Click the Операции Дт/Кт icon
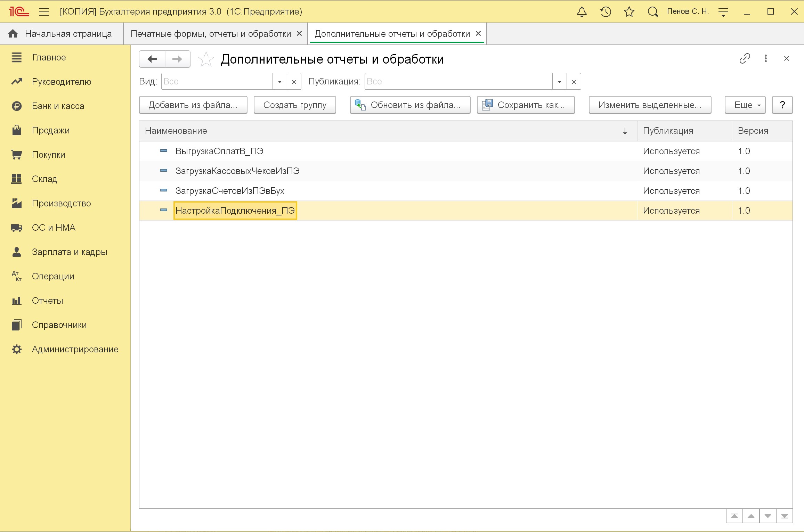This screenshot has height=532, width=804. point(17,276)
